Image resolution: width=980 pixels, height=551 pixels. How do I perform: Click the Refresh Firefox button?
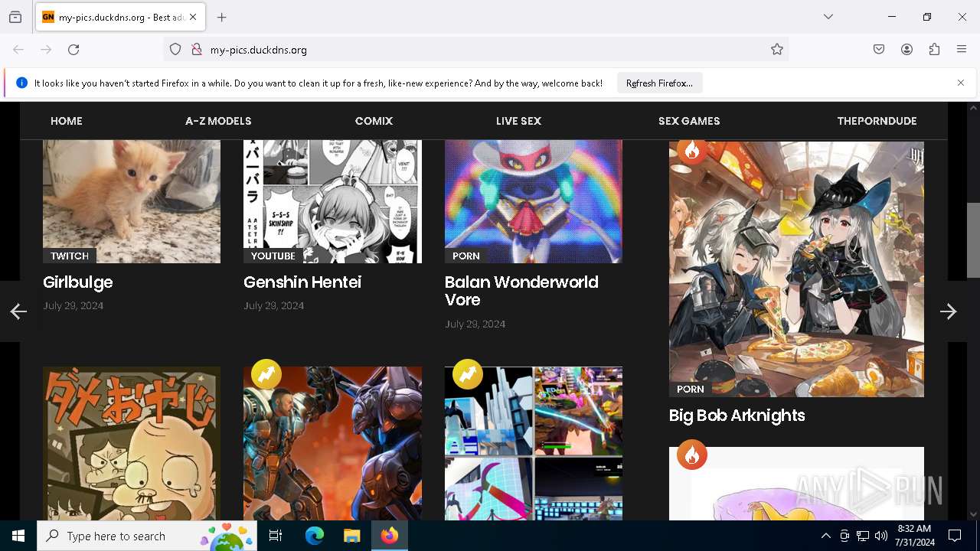659,83
